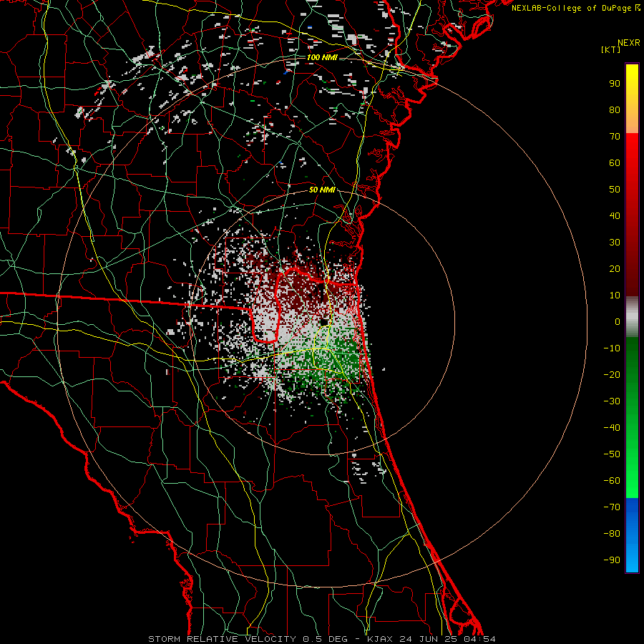Select the positive 90 knot scale label
Viewport: 644px width, 644px height.
(x=615, y=84)
